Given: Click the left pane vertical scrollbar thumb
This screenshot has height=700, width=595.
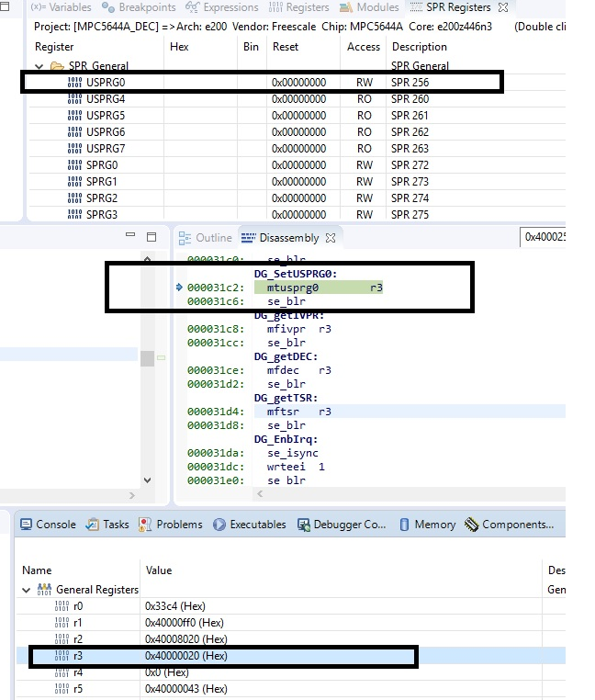Looking at the screenshot, I should pyautogui.click(x=147, y=358).
